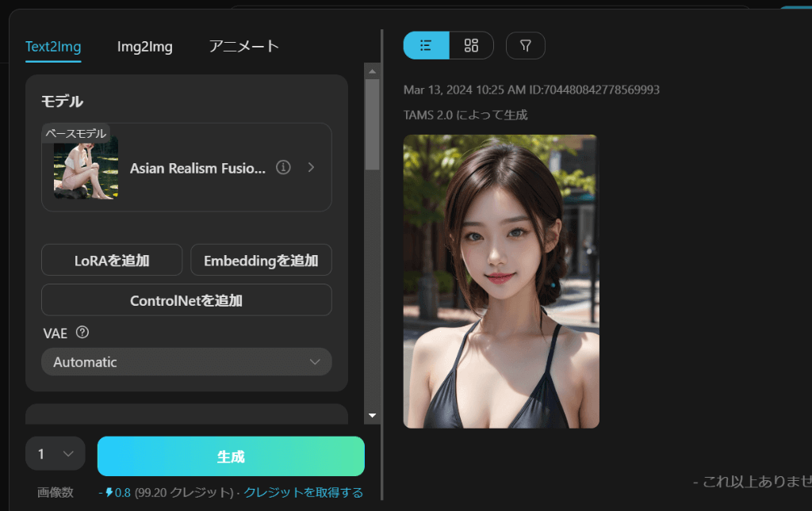The width and height of the screenshot is (812, 511).
Task: Open the アニメート tab
Action: click(244, 46)
